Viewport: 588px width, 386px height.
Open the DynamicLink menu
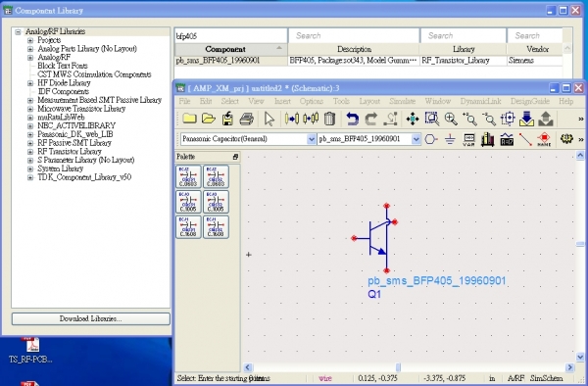point(481,101)
